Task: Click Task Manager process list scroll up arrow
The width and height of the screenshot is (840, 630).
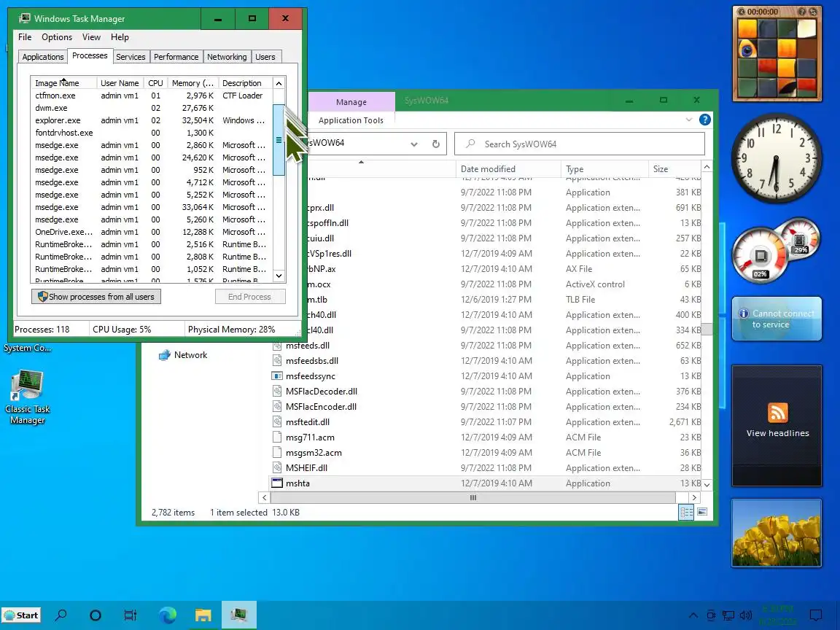Action: tap(279, 83)
